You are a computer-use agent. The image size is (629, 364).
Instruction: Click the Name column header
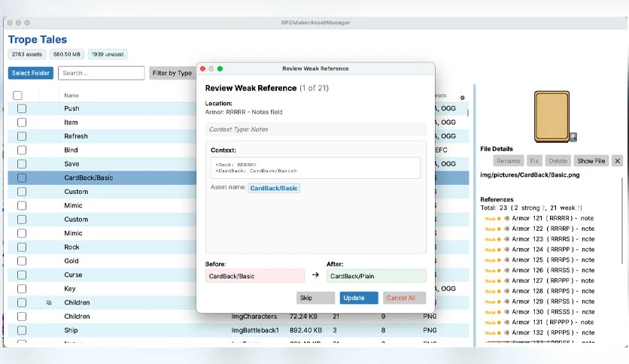pos(71,96)
